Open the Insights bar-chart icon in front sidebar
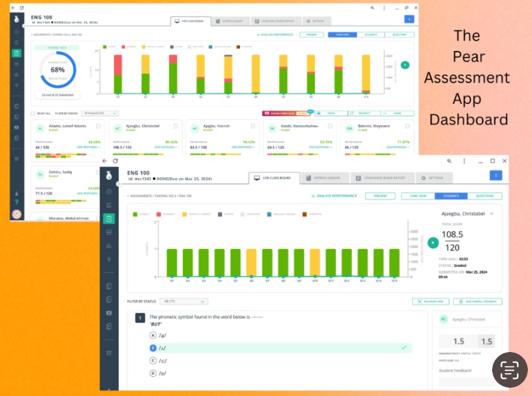The image size is (532, 396). pos(109,245)
